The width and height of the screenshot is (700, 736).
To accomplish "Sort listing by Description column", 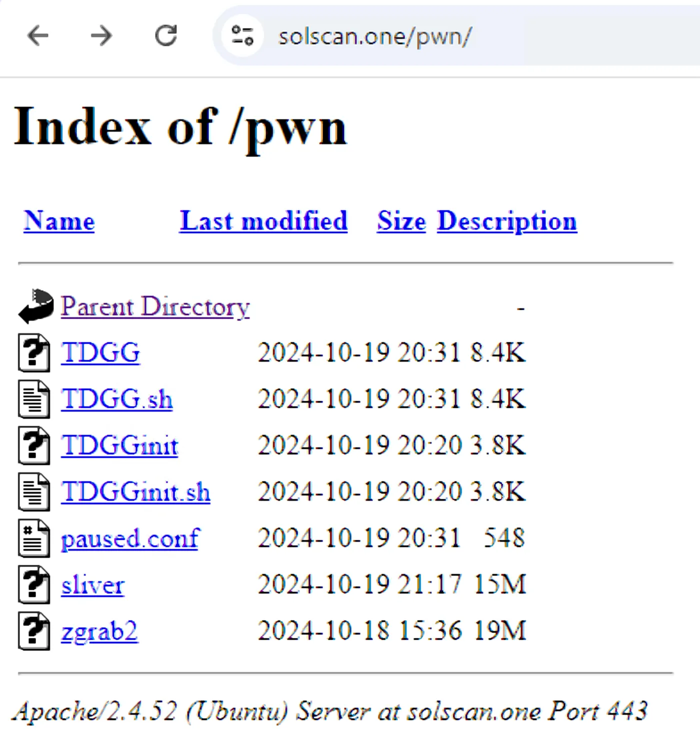I will 507,221.
